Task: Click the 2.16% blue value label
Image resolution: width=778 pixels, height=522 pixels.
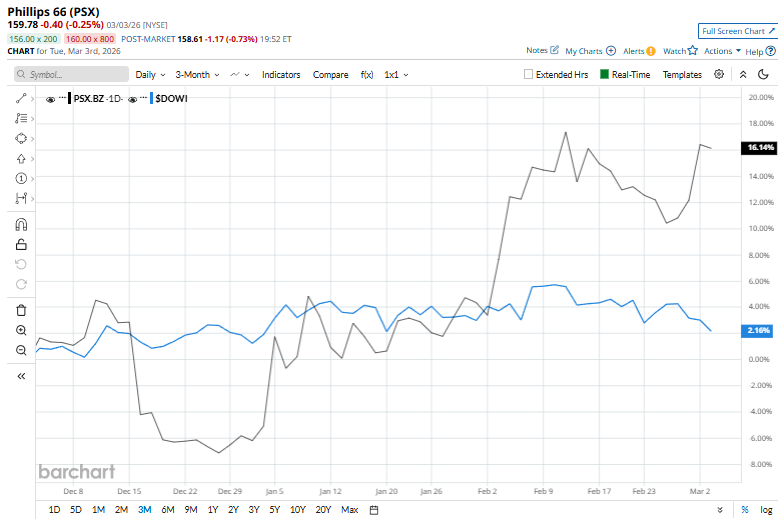Action: point(757,331)
